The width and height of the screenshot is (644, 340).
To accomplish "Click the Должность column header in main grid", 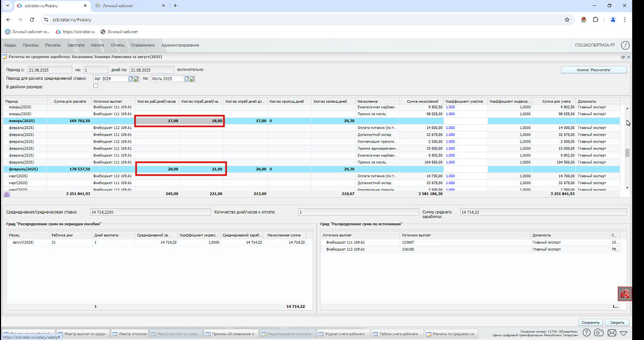I will click(598, 101).
